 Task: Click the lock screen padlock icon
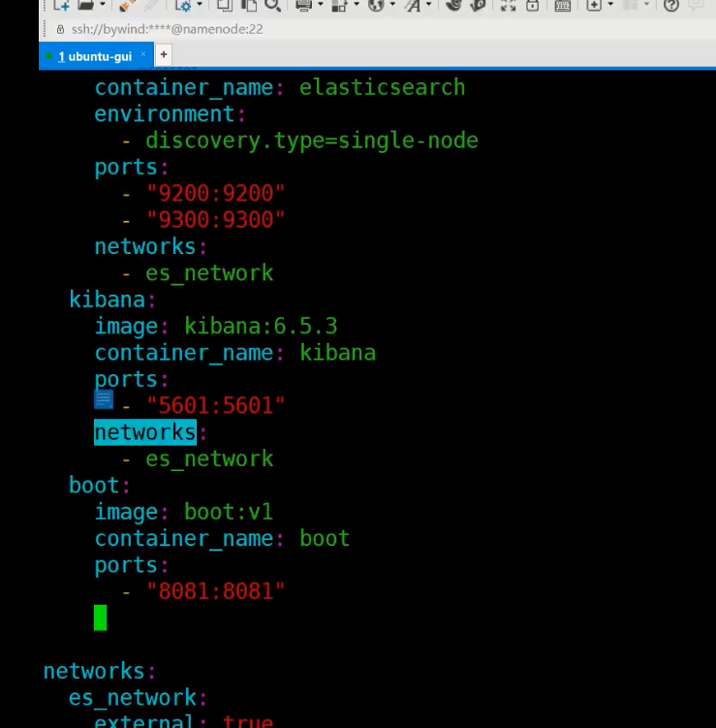(532, 5)
